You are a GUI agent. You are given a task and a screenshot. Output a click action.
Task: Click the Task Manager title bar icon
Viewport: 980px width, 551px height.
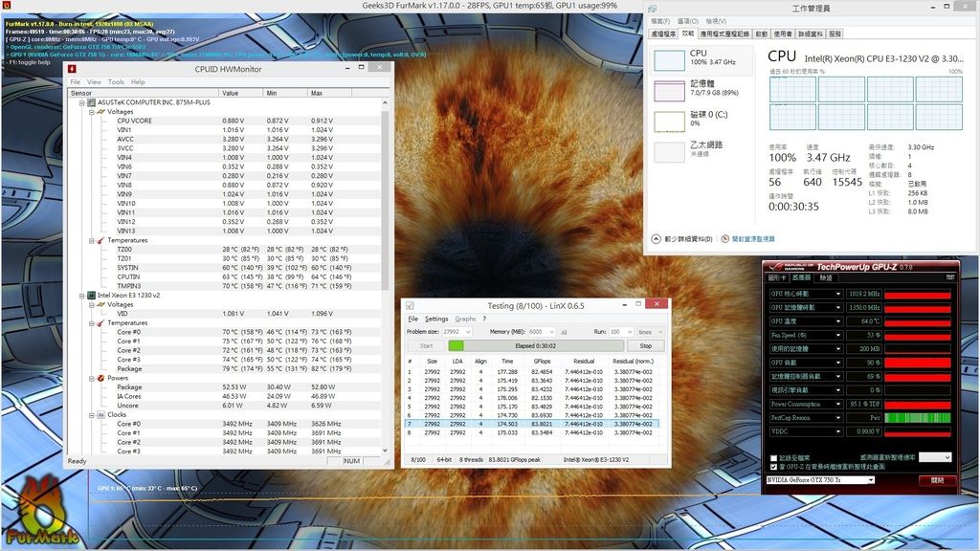(x=652, y=8)
